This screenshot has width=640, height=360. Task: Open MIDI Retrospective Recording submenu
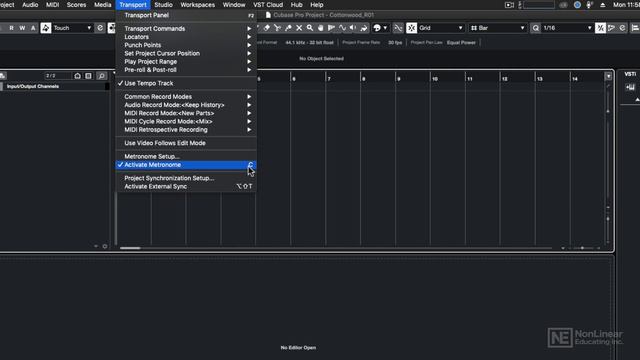click(x=186, y=130)
